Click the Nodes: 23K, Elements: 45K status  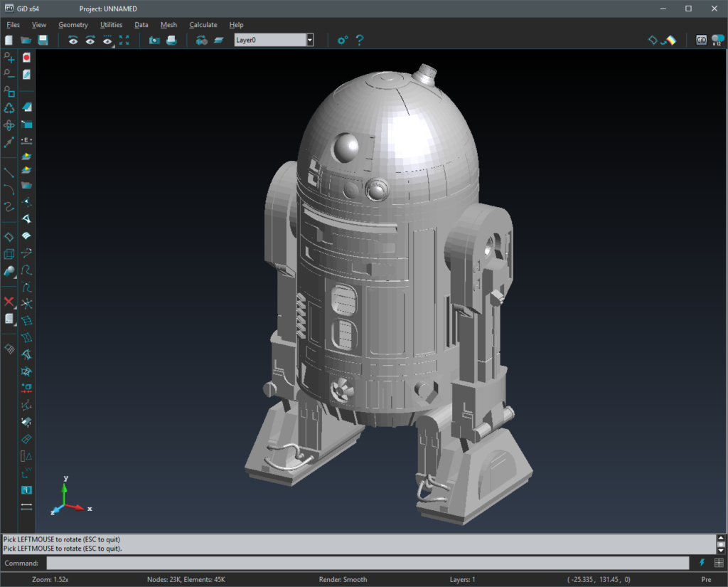click(186, 580)
